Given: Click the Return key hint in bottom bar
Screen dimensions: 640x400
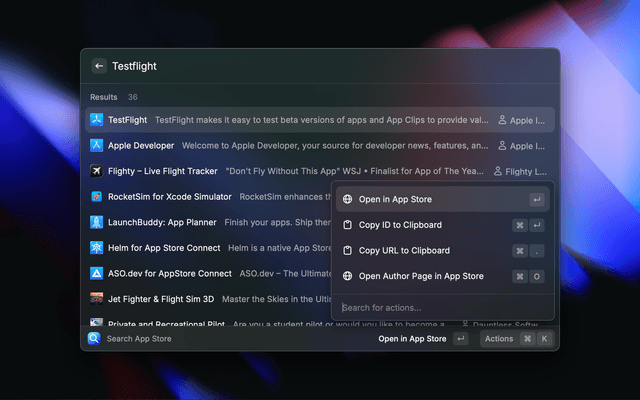Looking at the screenshot, I should (461, 338).
